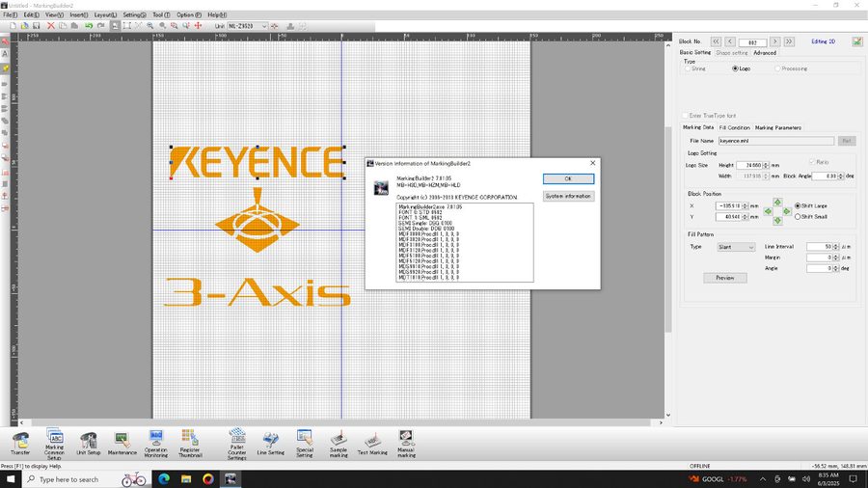
Task: Open Manual marking
Action: click(x=406, y=444)
